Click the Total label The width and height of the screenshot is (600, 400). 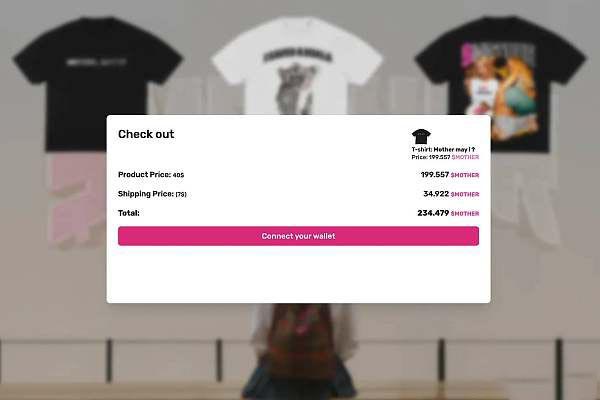(129, 213)
